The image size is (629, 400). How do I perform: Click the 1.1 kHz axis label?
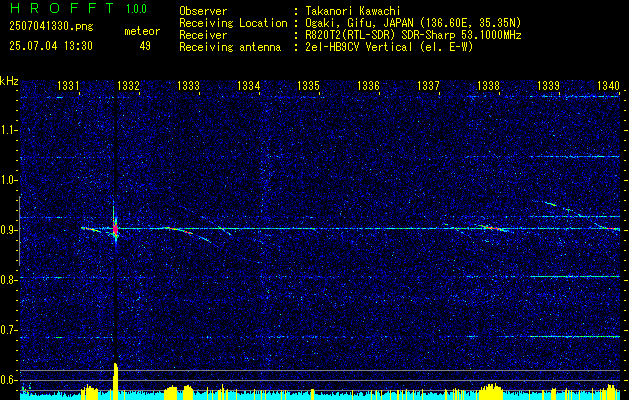8,130
